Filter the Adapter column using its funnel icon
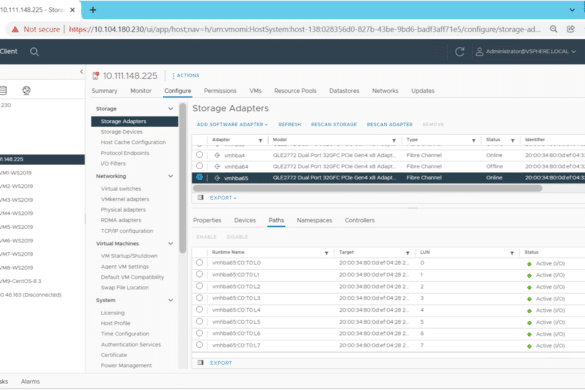This screenshot has height=390, width=585. click(260, 140)
